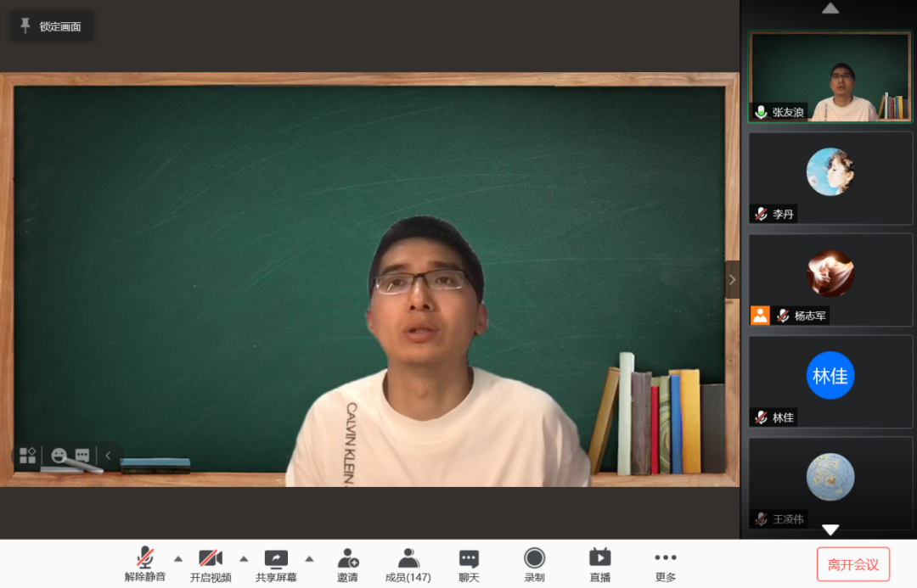Toggle 锁定画面 pin video button

click(52, 26)
